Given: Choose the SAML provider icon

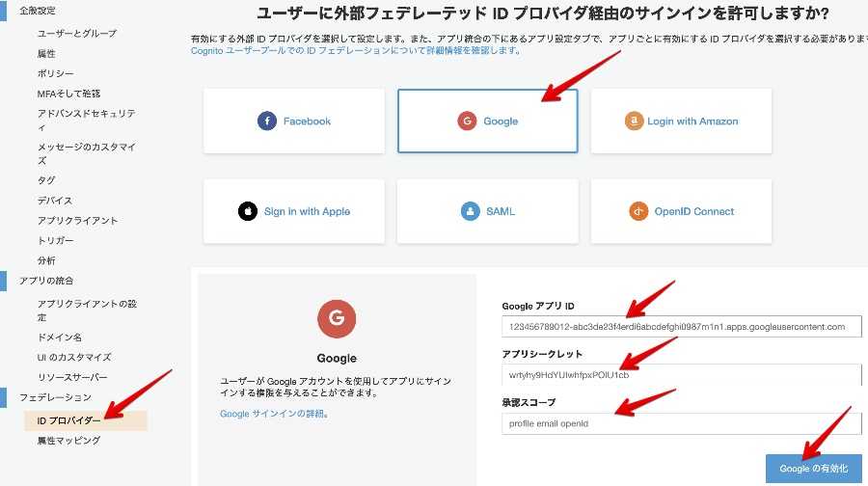Looking at the screenshot, I should (470, 211).
